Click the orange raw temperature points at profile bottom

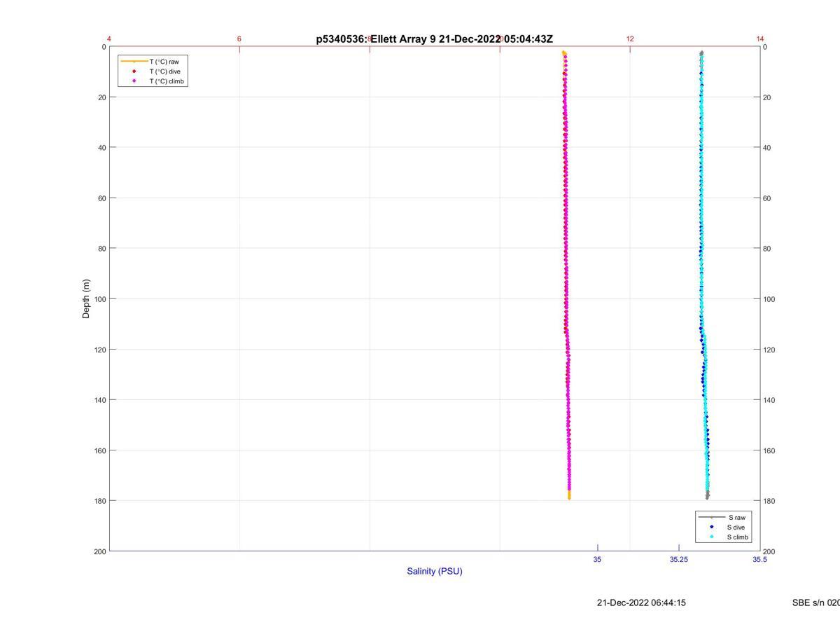[x=569, y=495]
